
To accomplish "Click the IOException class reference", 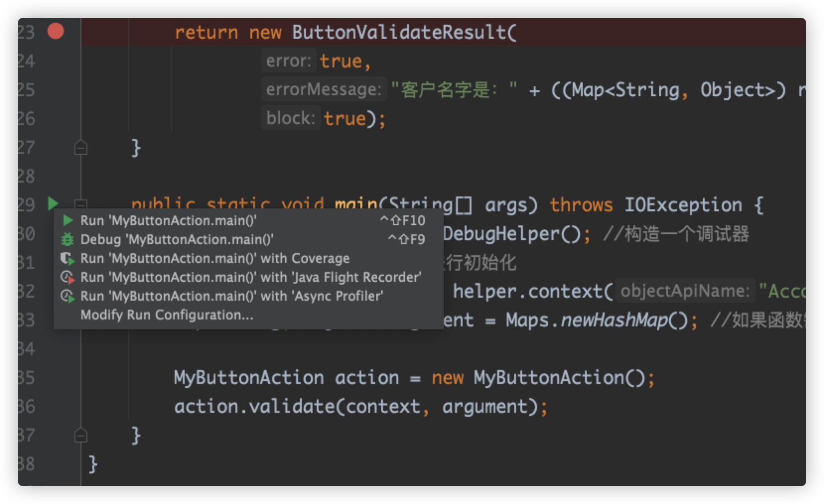I will pyautogui.click(x=683, y=205).
